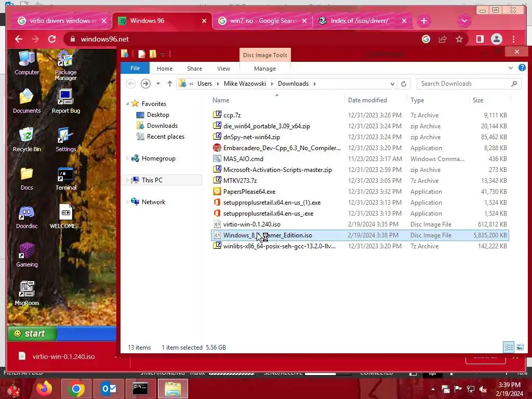
Task: Open the MsgRoom desktop icon
Action: click(26, 294)
